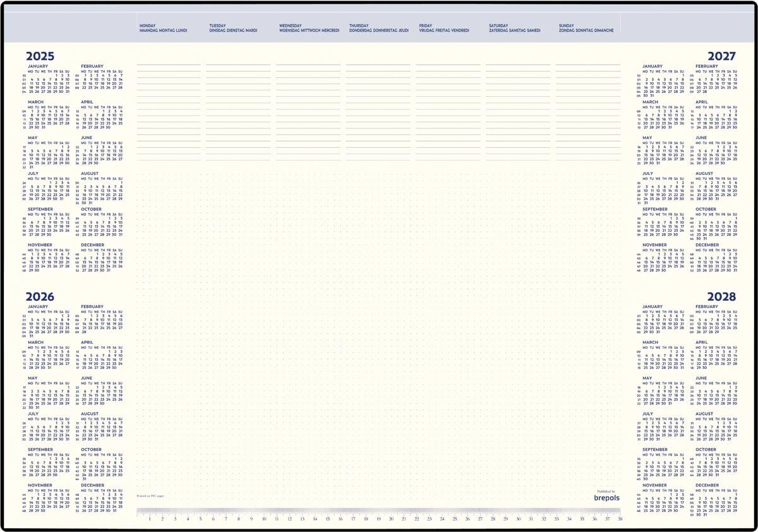Click the number 38 on the ruler

(620, 519)
